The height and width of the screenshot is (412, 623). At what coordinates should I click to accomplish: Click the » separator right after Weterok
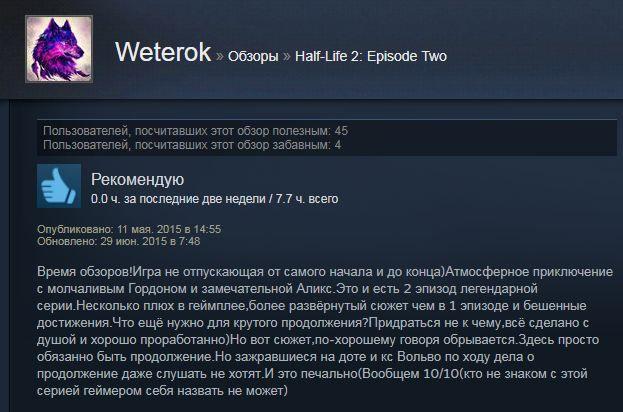coord(220,56)
